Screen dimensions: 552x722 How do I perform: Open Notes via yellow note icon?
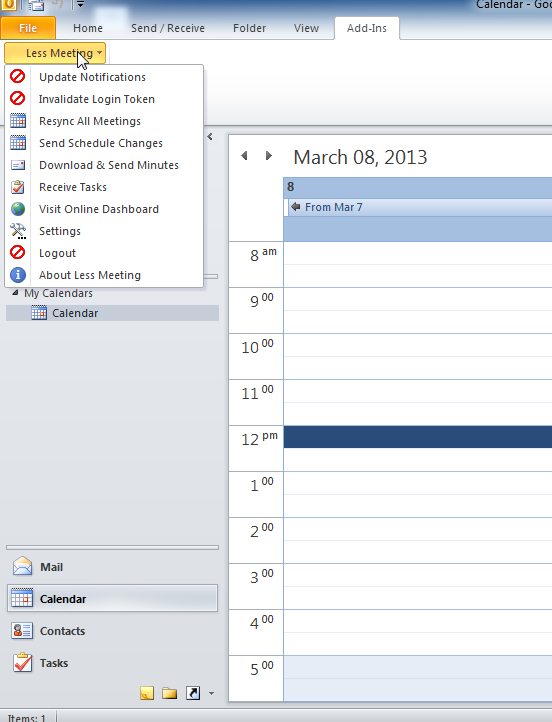pyautogui.click(x=147, y=693)
